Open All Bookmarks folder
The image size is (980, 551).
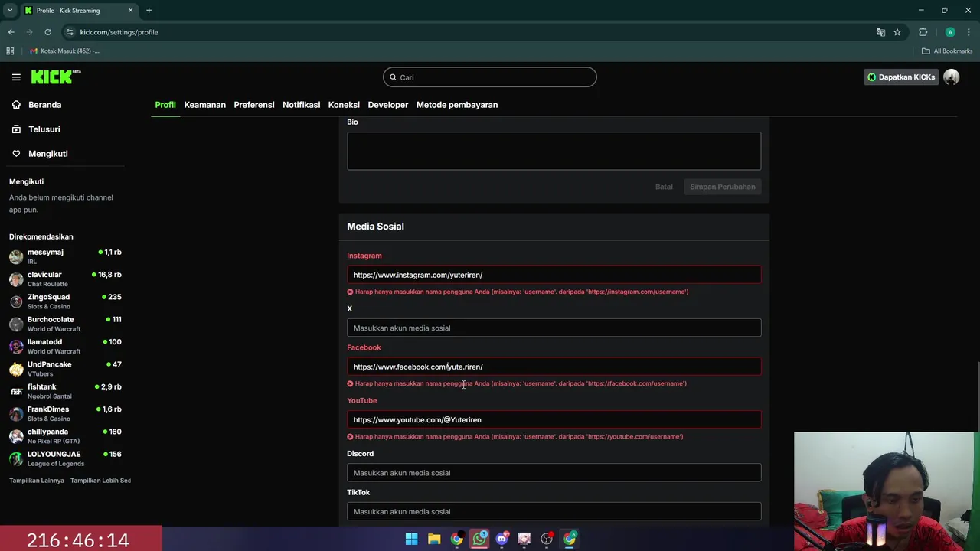(x=947, y=51)
